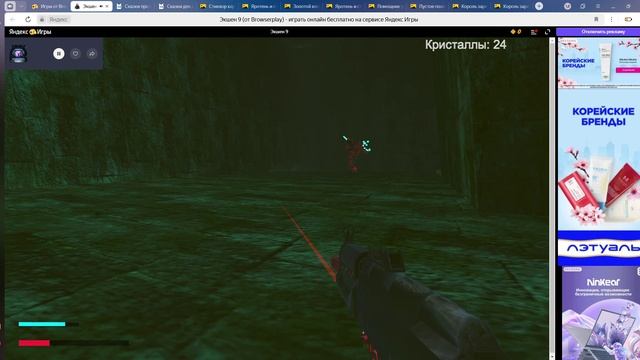Switch to the Золотой tab
Viewport: 640px width, 360px height.
pyautogui.click(x=302, y=6)
